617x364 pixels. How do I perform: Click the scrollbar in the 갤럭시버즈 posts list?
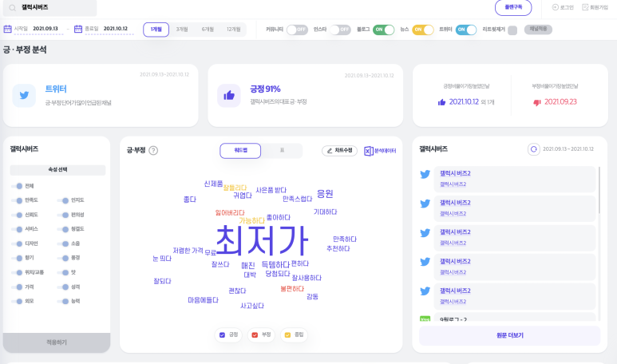tap(599, 190)
